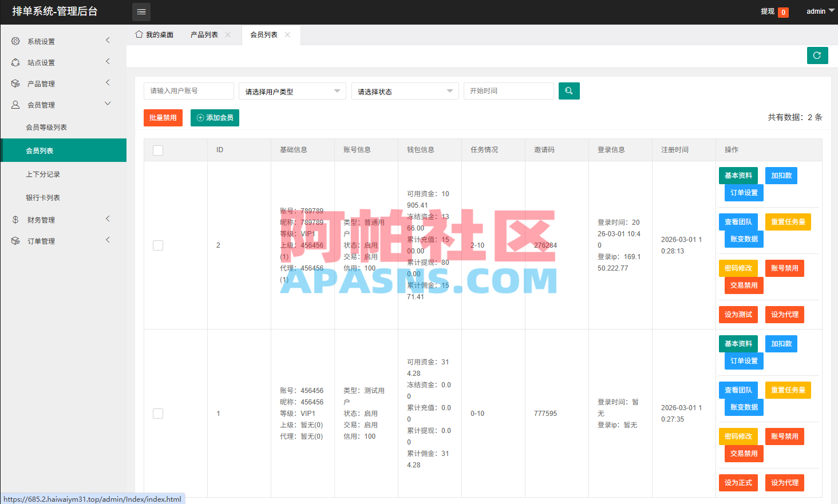The image size is (838, 504).
Task: Click 账变数据 for account 789789
Action: pyautogui.click(x=744, y=239)
